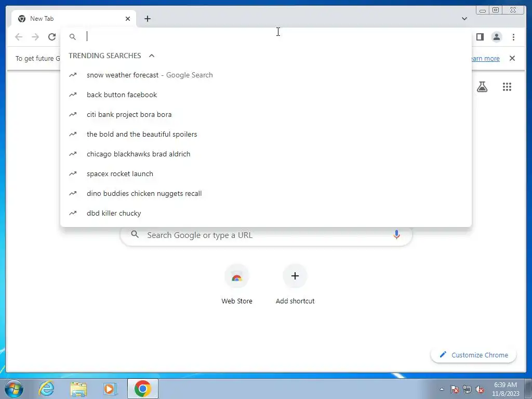The height and width of the screenshot is (399, 532).
Task: Choose 'spacex rocket launch' suggestion
Action: pyautogui.click(x=265, y=174)
